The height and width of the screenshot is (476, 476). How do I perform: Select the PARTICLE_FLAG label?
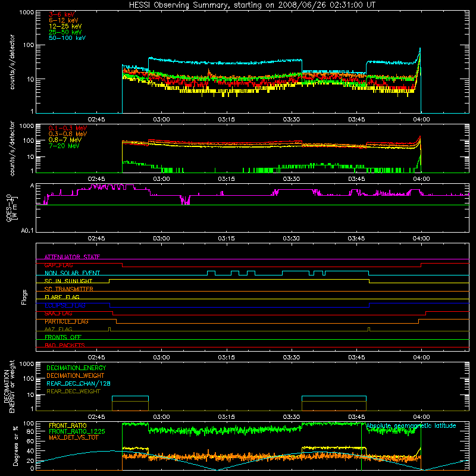67,321
